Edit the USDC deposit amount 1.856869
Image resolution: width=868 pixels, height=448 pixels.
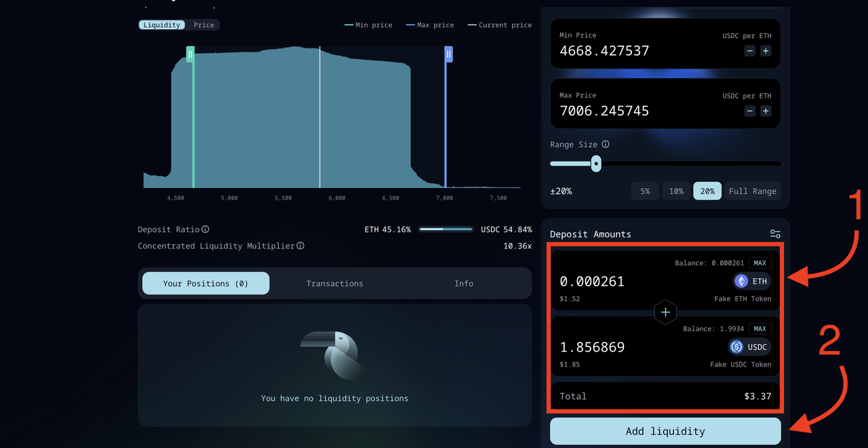click(592, 347)
